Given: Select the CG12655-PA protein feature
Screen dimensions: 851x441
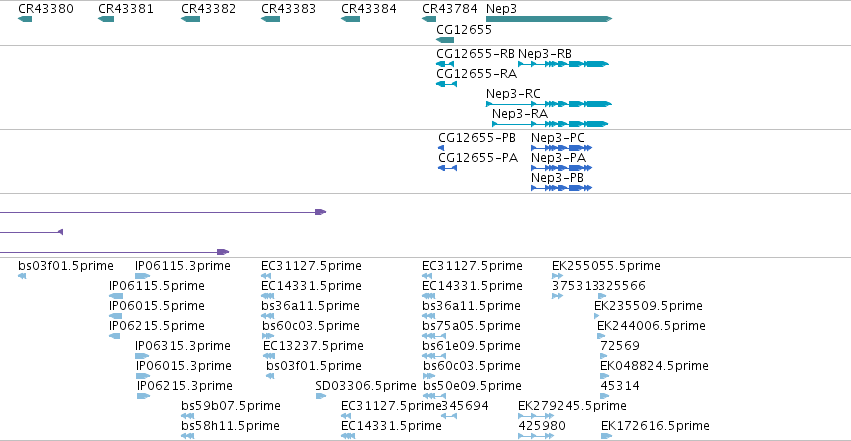Looking at the screenshot, I should [x=448, y=168].
